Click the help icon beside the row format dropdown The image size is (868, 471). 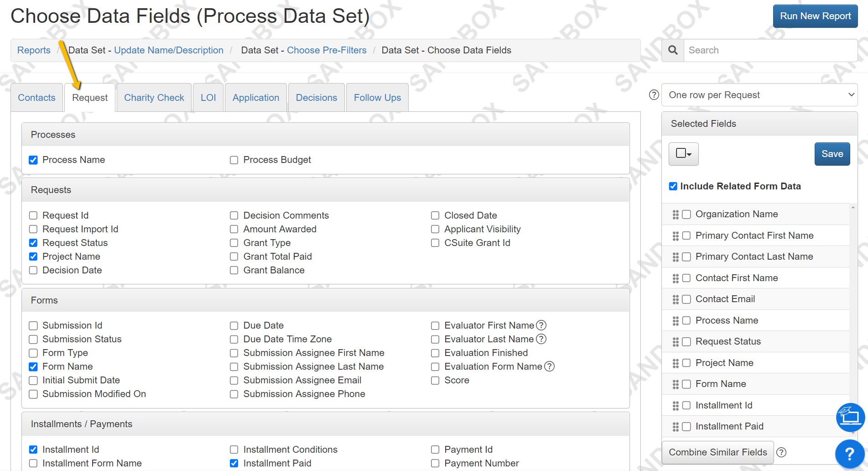(654, 95)
